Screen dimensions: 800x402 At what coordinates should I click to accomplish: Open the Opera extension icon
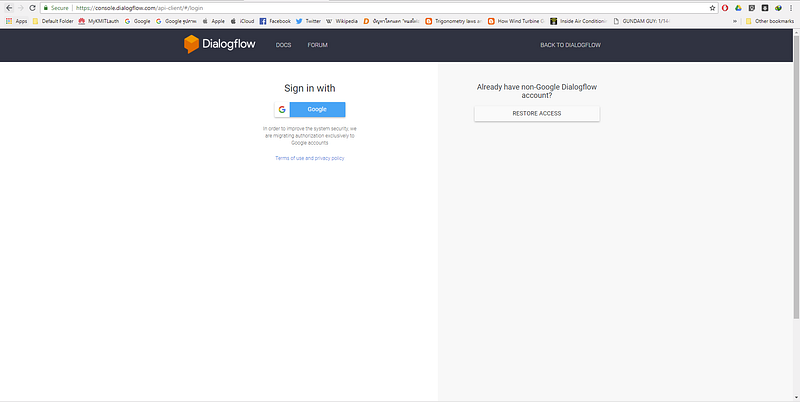[724, 8]
